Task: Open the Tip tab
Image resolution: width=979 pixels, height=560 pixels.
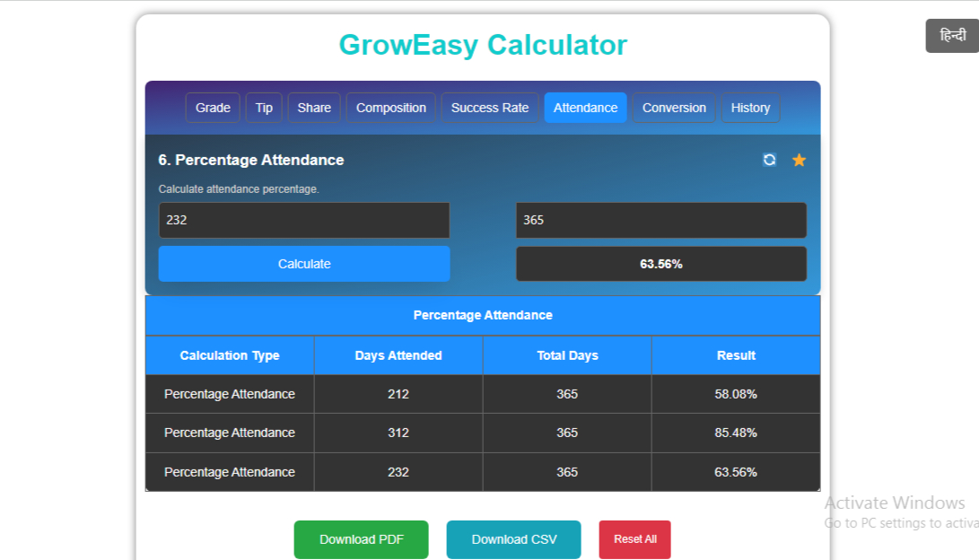Action: coord(264,108)
